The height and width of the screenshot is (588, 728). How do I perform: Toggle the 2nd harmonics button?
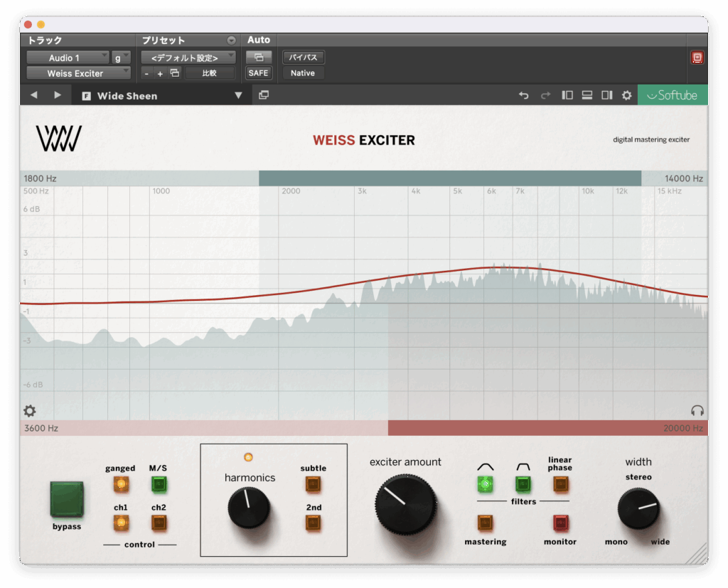point(313,523)
